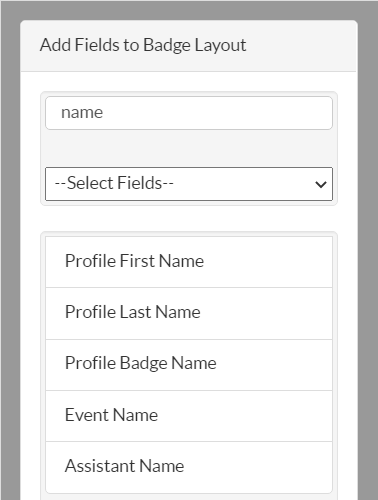This screenshot has width=378, height=500.
Task: Click the Event Name row
Action: (189, 416)
